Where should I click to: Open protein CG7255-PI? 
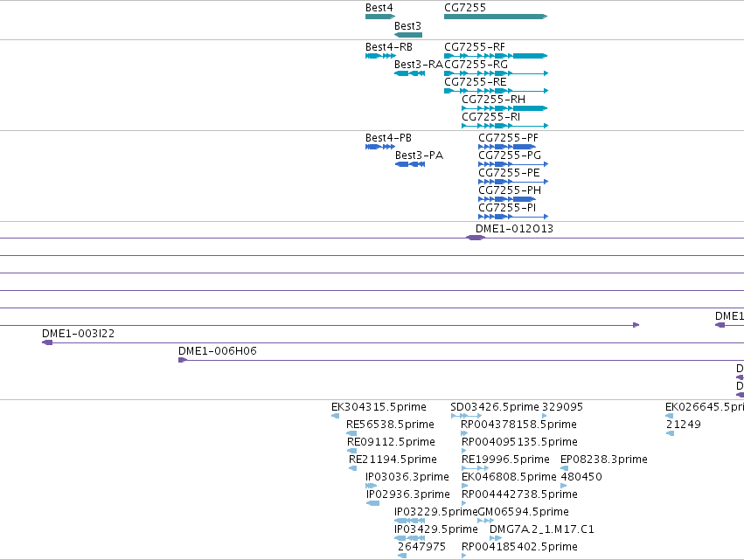(513, 217)
